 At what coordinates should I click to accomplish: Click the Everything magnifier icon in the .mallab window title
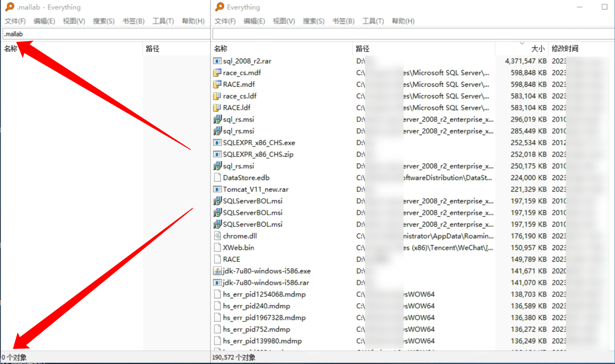(9, 7)
